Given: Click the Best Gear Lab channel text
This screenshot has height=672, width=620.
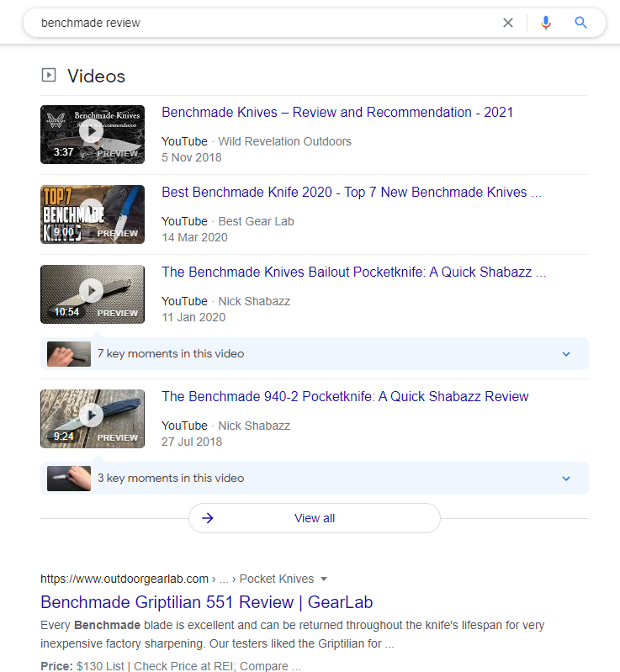Looking at the screenshot, I should click(256, 221).
